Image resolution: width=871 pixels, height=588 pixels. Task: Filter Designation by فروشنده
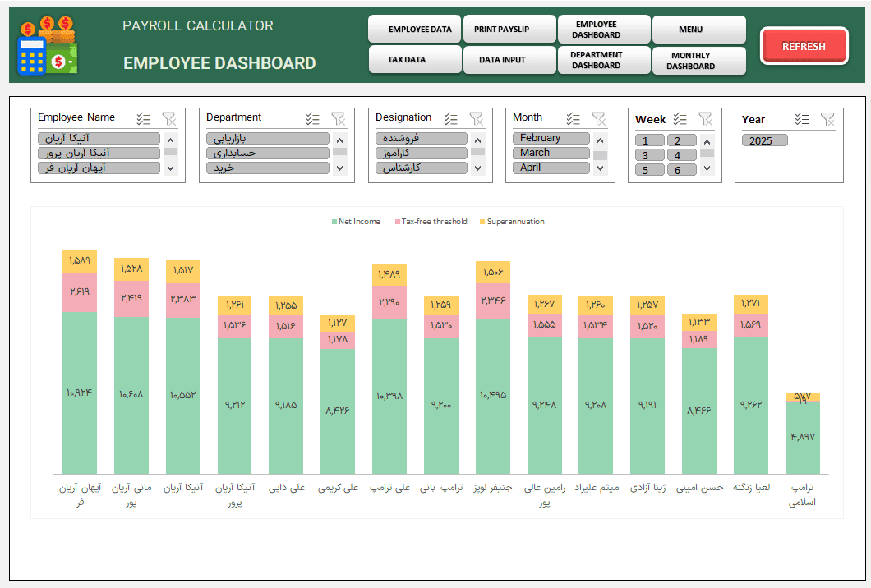(x=421, y=138)
